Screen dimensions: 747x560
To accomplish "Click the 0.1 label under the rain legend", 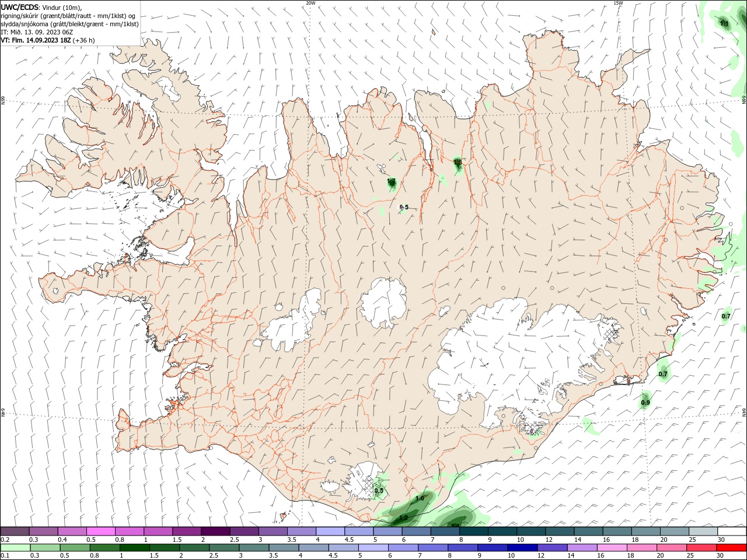I will click(x=5, y=556).
